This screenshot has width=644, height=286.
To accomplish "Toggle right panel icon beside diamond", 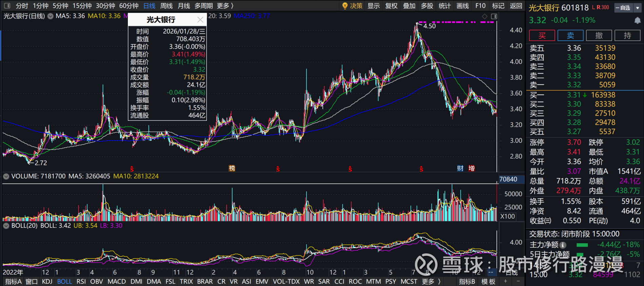I will click(x=494, y=16).
